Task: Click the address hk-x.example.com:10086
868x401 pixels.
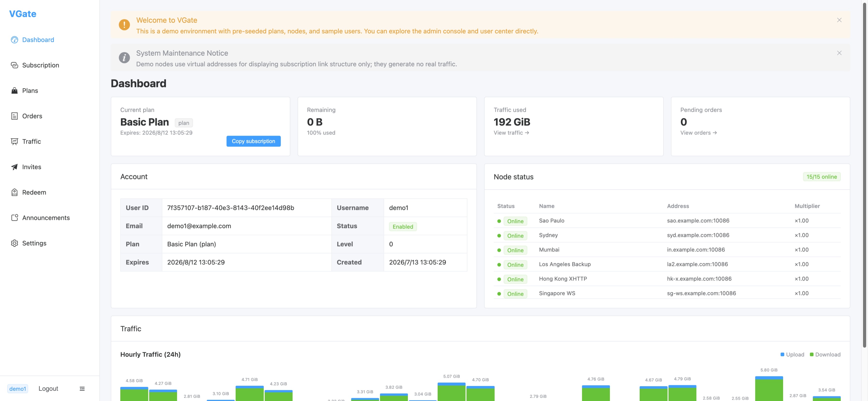Action: (699, 279)
